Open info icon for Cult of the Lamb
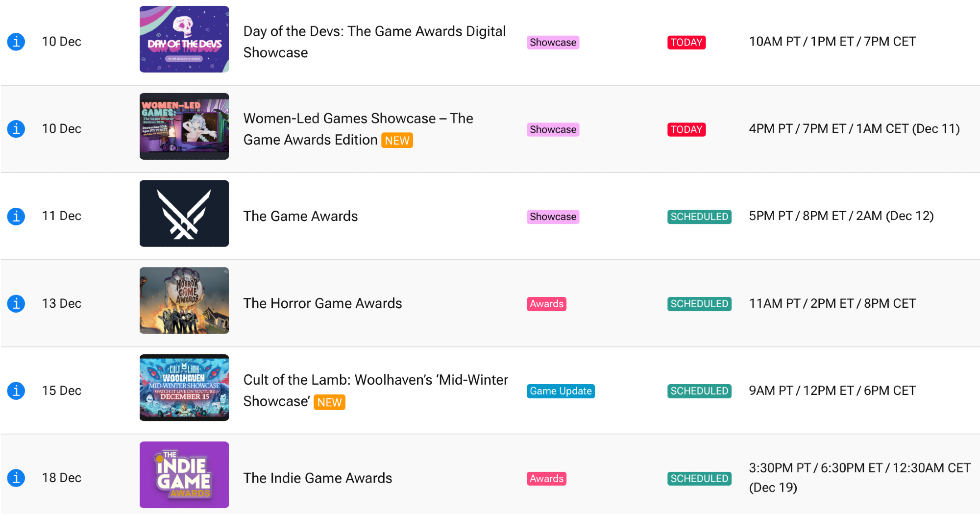 click(16, 391)
